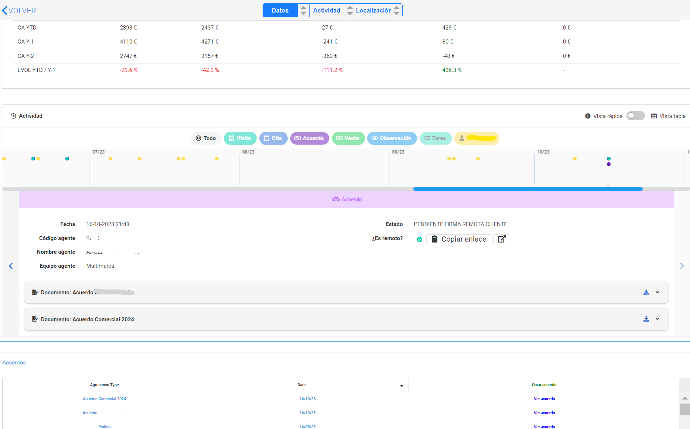This screenshot has width=690, height=429.
Task: Click the Acuerdo Comercial 2024 table entry
Action: point(104,399)
